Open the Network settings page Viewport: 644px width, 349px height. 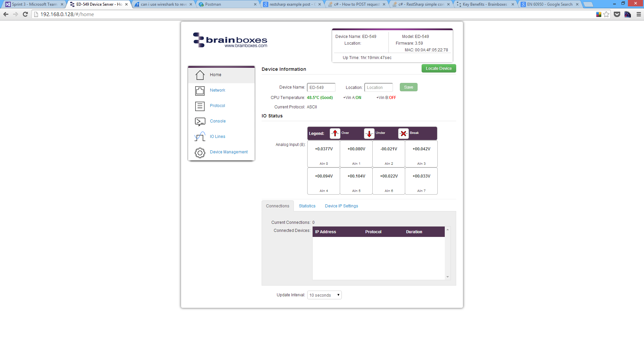[217, 90]
